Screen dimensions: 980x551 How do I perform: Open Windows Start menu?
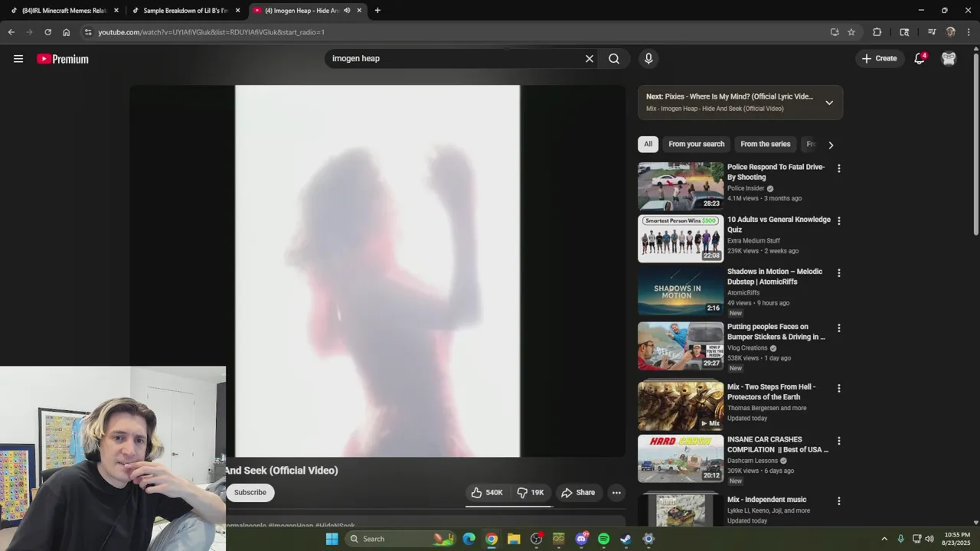(332, 539)
